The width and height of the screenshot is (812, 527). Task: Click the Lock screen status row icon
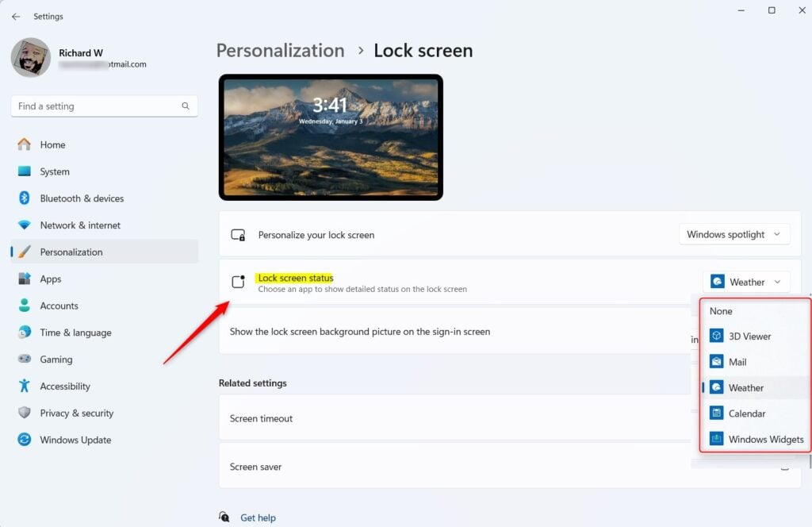238,282
